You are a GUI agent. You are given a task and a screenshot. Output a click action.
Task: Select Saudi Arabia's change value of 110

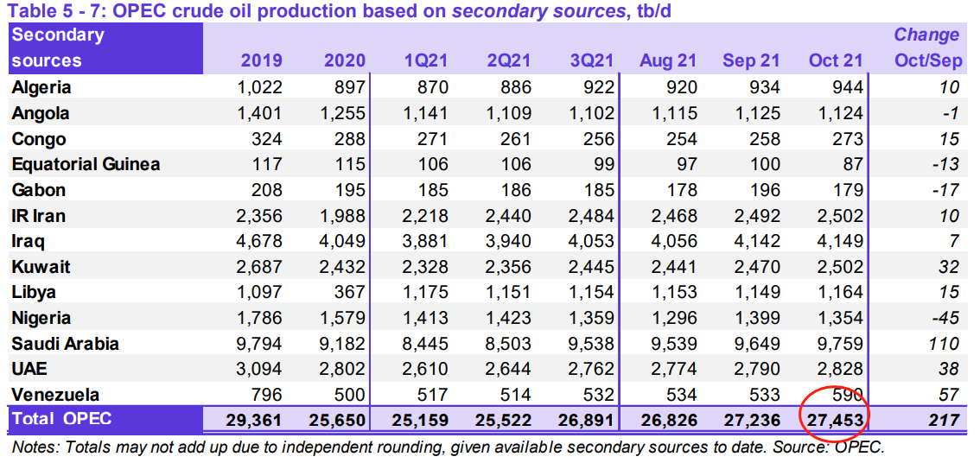coord(942,344)
